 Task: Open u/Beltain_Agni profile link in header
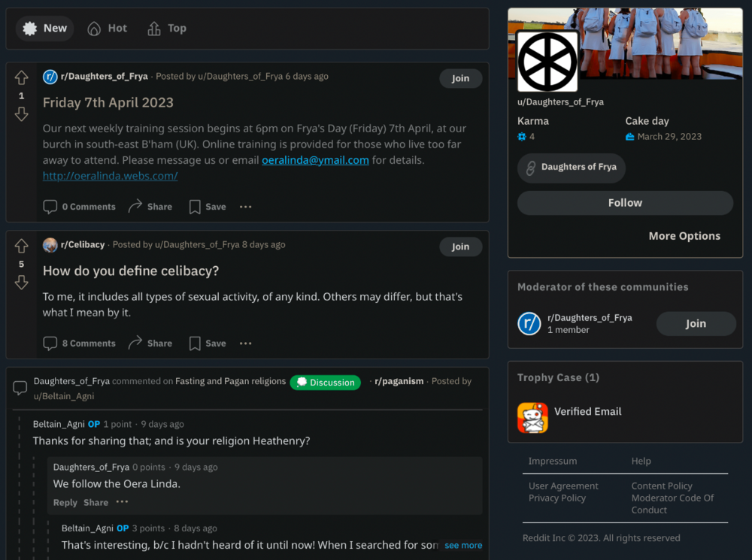point(64,396)
